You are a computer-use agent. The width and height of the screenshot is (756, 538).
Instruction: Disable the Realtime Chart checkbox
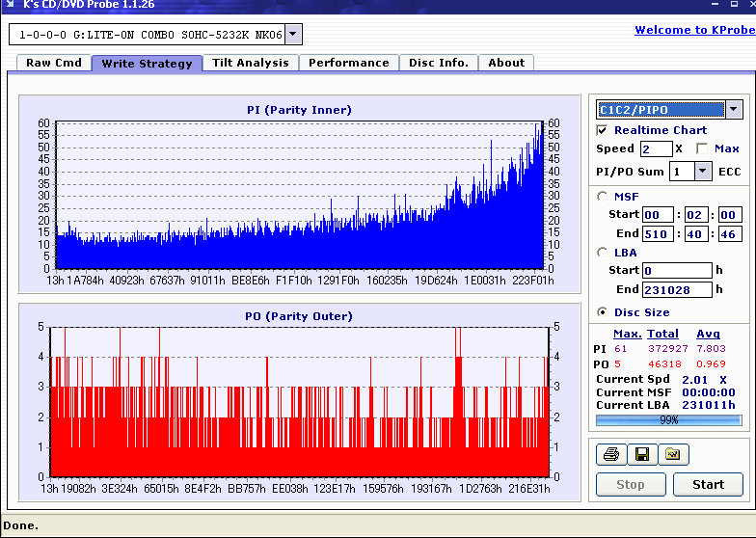point(603,130)
